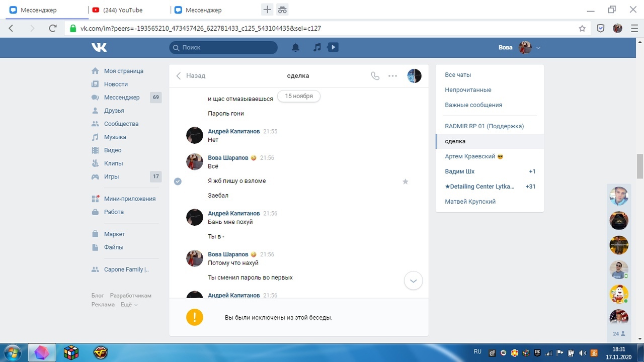The image size is (644, 362).
Task: Expand the 'Ещё' footer menu
Action: pos(129,305)
